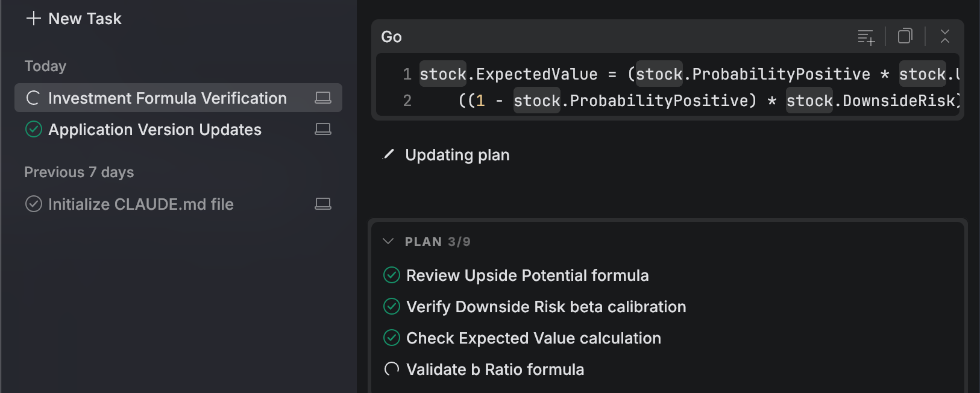Click the pencil icon next to Updating plan
The width and height of the screenshot is (980, 393).
point(389,155)
